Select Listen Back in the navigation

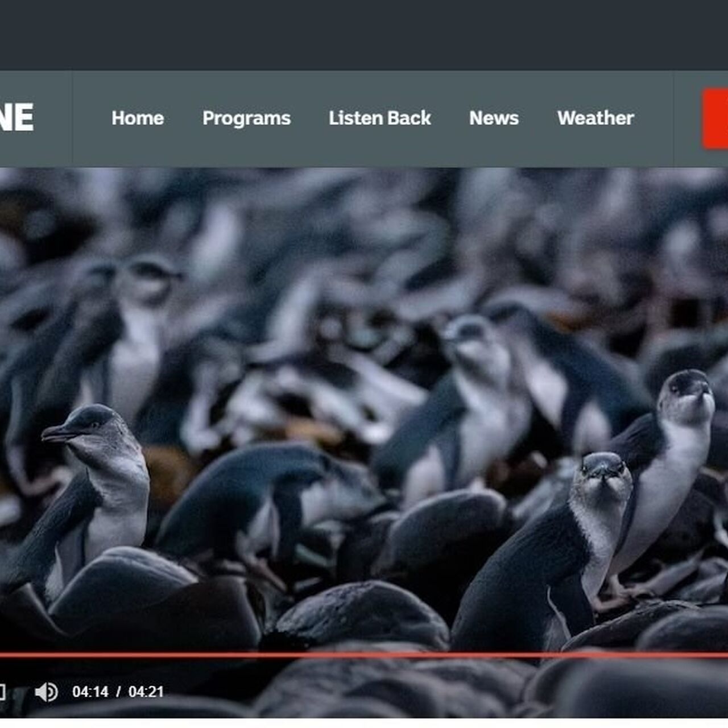tap(379, 118)
